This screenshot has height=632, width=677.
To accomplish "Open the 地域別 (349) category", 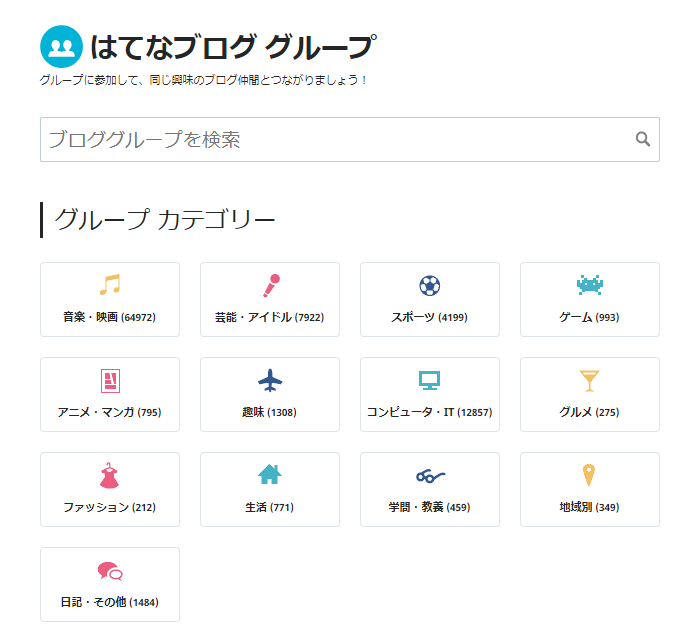I will click(590, 490).
